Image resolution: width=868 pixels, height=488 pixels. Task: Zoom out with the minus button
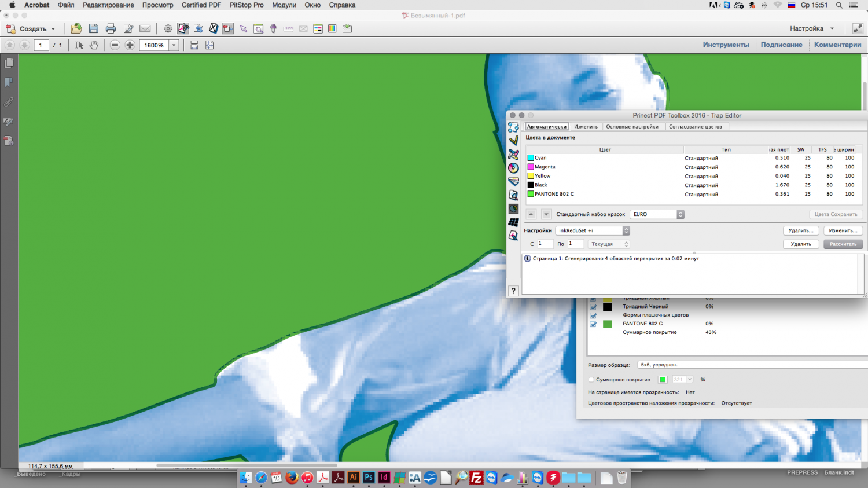[x=115, y=45]
